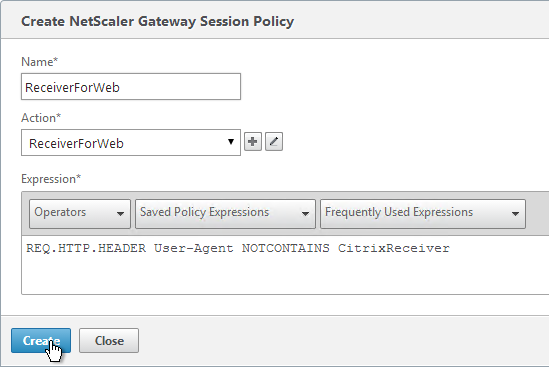Click inside the Expression text area
This screenshot has height=367, width=549.
pos(285,265)
